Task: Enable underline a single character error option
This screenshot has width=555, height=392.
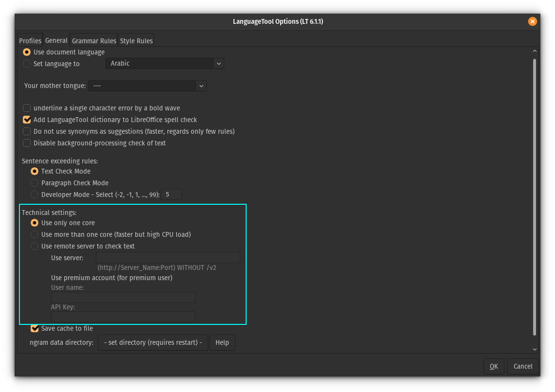Action: coord(27,108)
